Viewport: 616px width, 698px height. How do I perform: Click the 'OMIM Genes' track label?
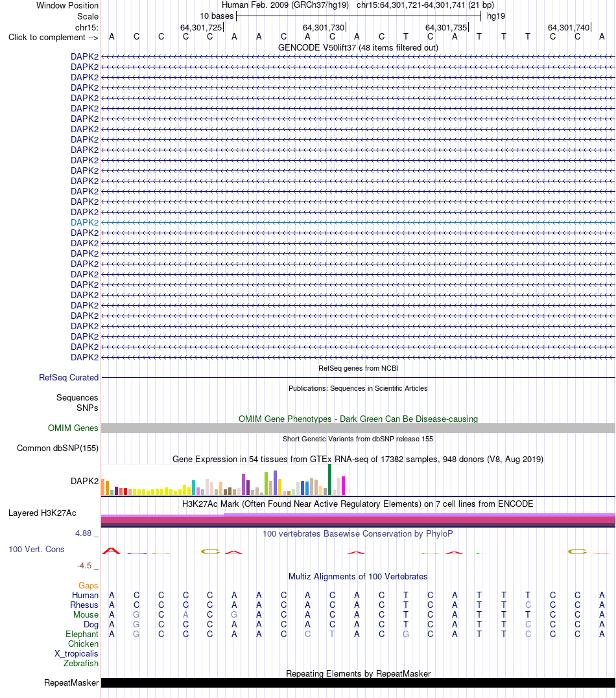[x=73, y=428]
